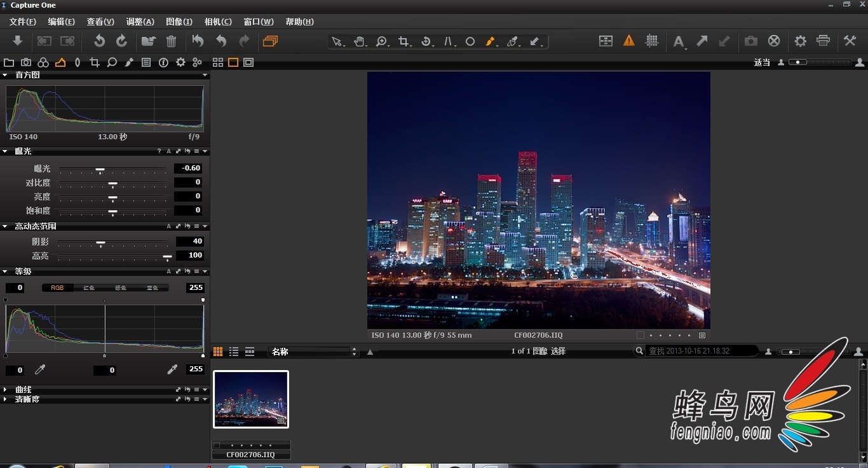Click the trash can delete icon
The height and width of the screenshot is (468, 868).
171,41
